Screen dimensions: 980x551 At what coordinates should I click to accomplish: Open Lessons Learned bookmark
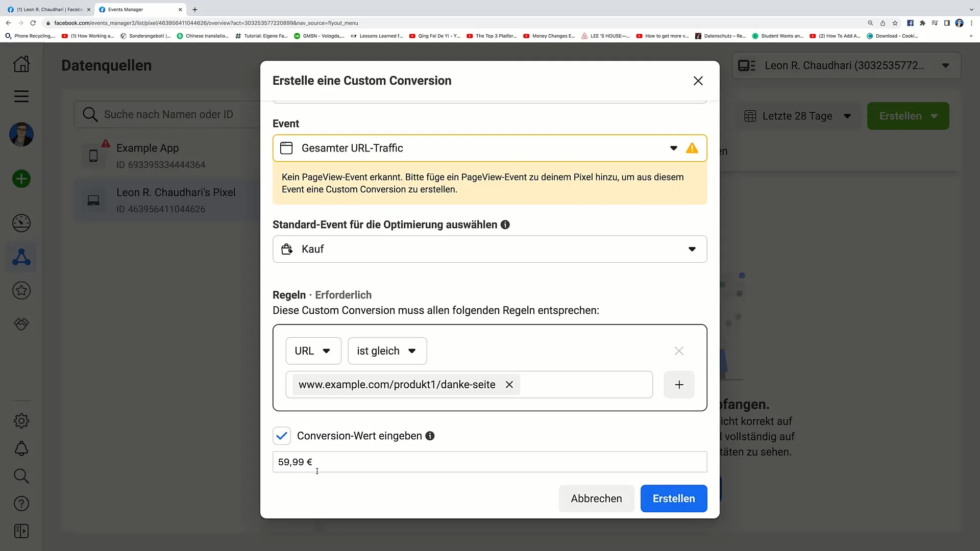click(377, 36)
